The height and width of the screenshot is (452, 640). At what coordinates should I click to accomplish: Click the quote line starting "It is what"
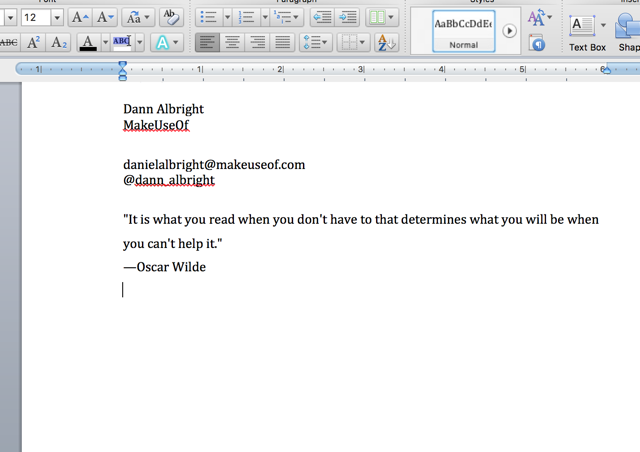coord(361,220)
